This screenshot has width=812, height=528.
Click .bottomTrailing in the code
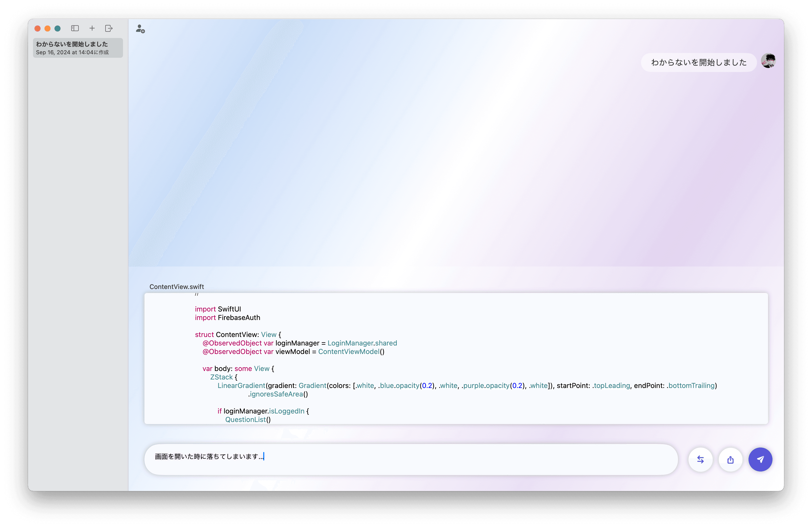pyautogui.click(x=691, y=386)
